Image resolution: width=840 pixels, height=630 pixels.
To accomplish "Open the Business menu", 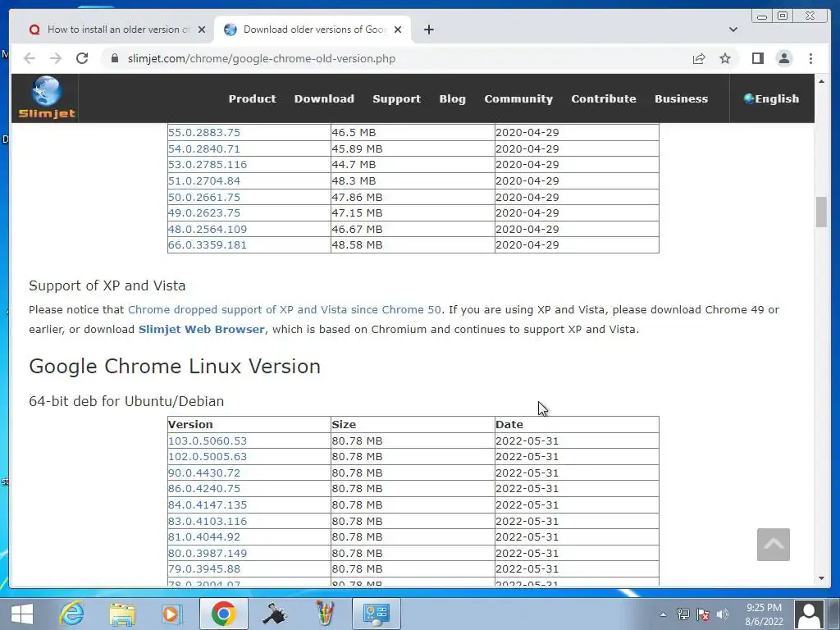I will (x=681, y=98).
